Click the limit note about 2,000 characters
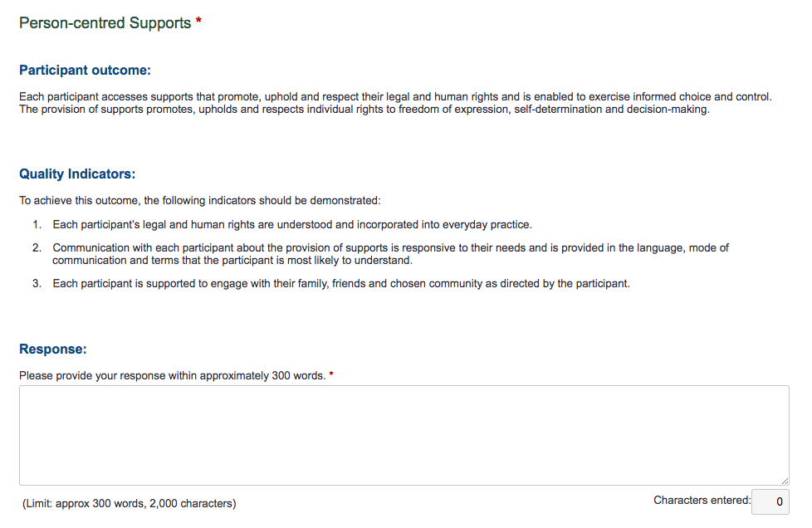 click(129, 503)
